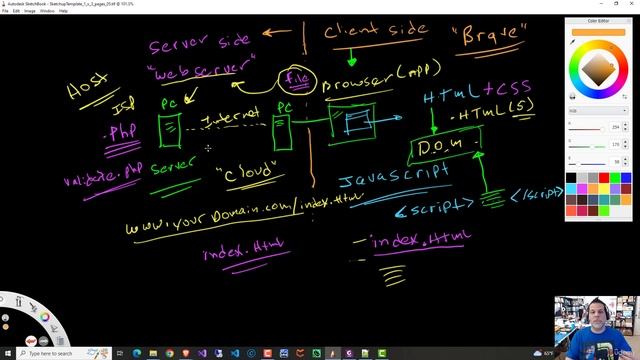640x360 pixels.
Task: Open Visual Studio Code from taskbar
Action: pos(235,353)
